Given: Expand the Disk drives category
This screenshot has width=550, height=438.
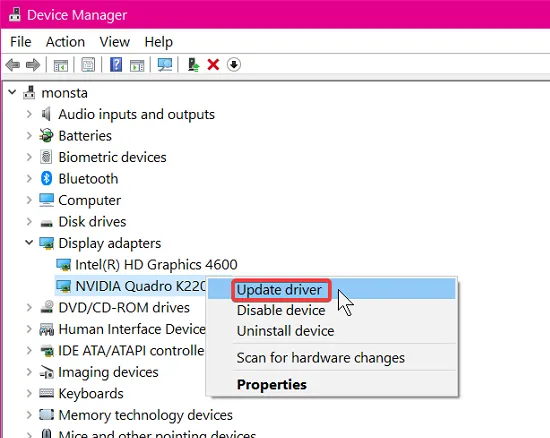Looking at the screenshot, I should [29, 222].
